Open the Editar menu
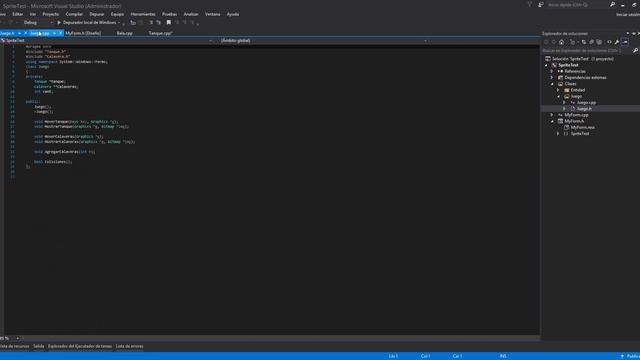Image resolution: width=640 pixels, height=360 pixels. (18, 14)
